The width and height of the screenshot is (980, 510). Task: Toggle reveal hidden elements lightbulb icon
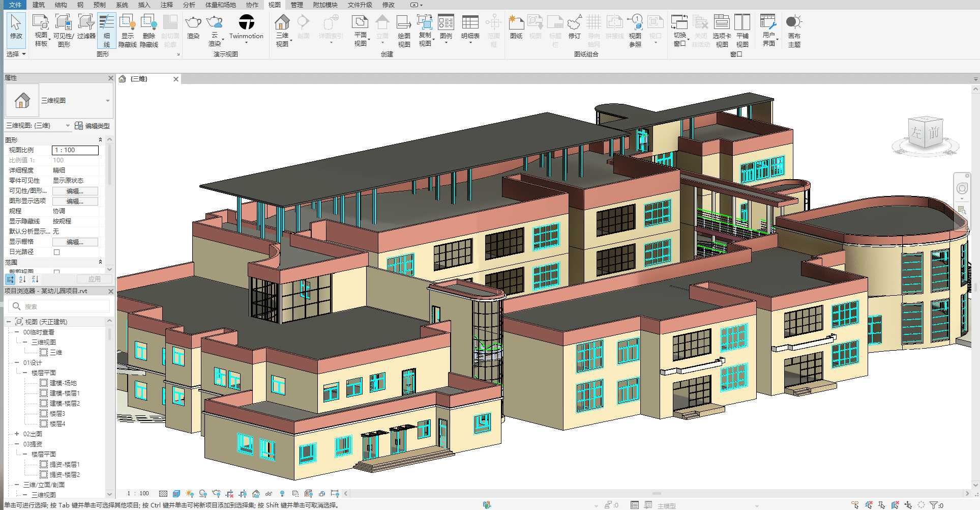click(x=282, y=494)
